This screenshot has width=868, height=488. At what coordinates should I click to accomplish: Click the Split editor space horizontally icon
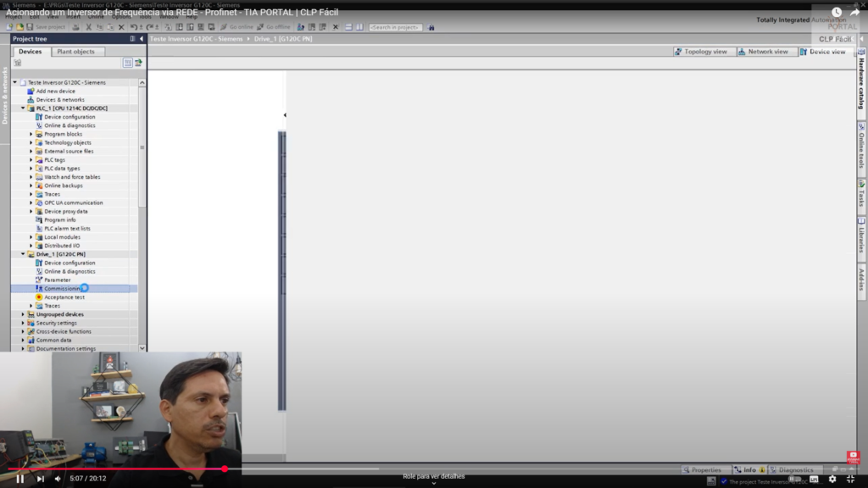tap(348, 27)
